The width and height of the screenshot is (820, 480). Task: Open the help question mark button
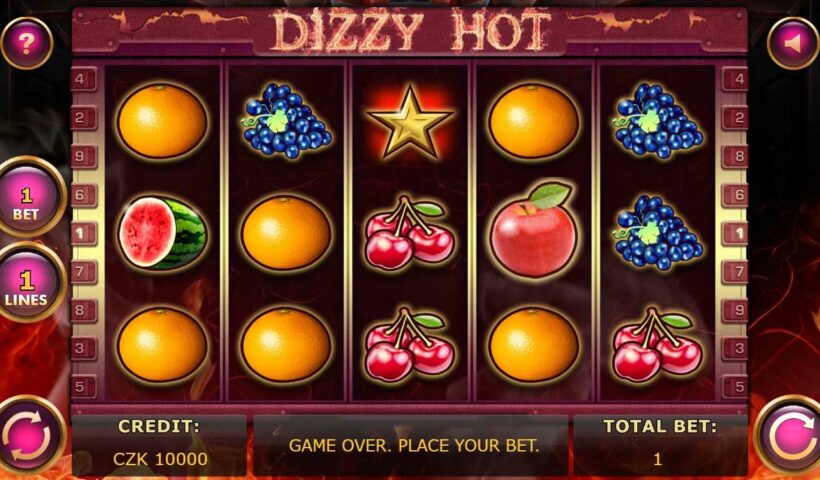(27, 43)
